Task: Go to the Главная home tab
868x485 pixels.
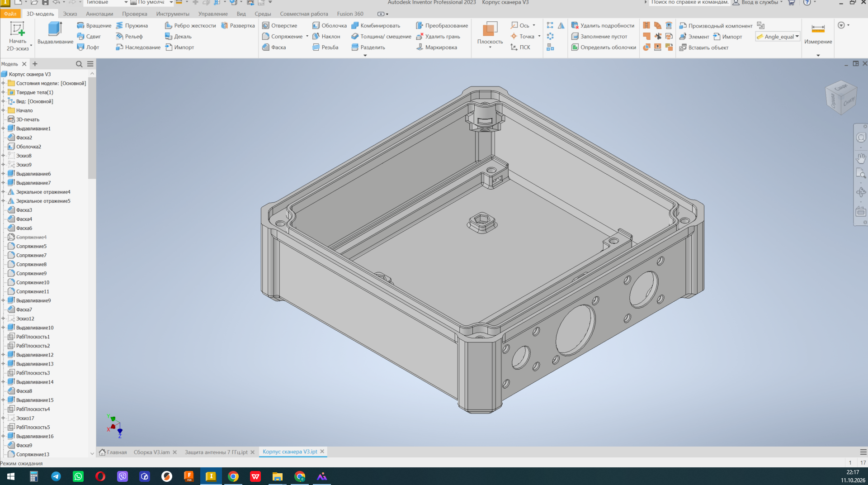Action: [x=113, y=452]
